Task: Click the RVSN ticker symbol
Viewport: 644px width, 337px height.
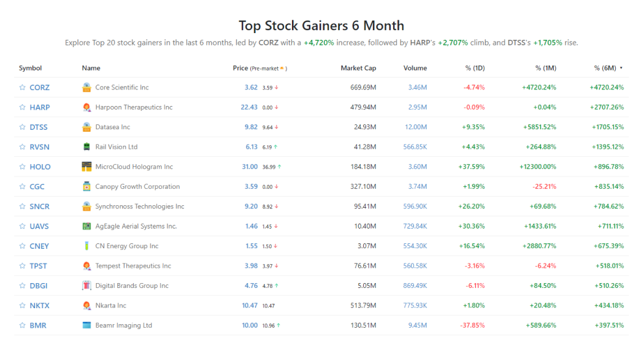Action: point(39,146)
